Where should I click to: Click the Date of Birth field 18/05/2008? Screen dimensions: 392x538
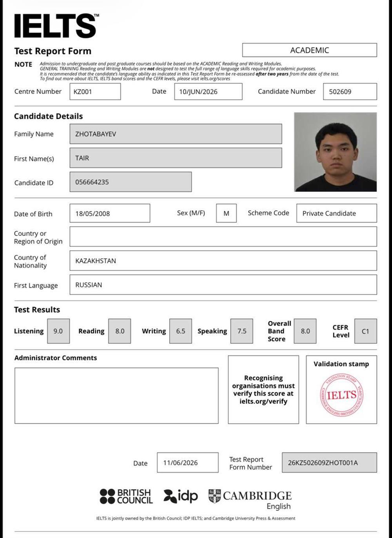110,213
